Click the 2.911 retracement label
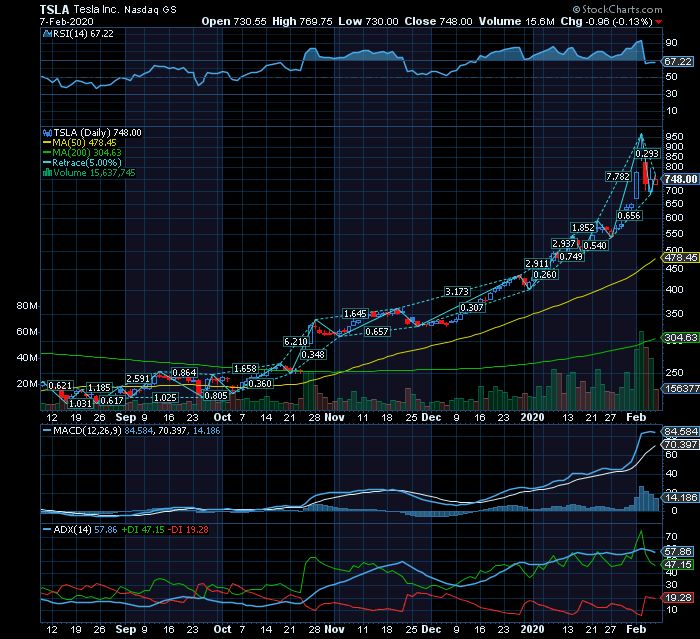700x639 pixels. (x=537, y=263)
